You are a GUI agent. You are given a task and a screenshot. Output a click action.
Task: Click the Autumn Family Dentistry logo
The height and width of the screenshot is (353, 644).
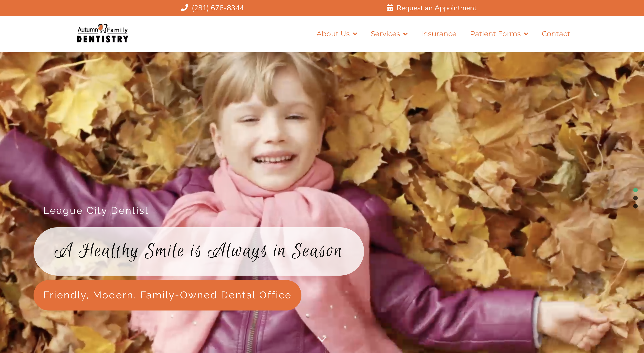coord(102,33)
